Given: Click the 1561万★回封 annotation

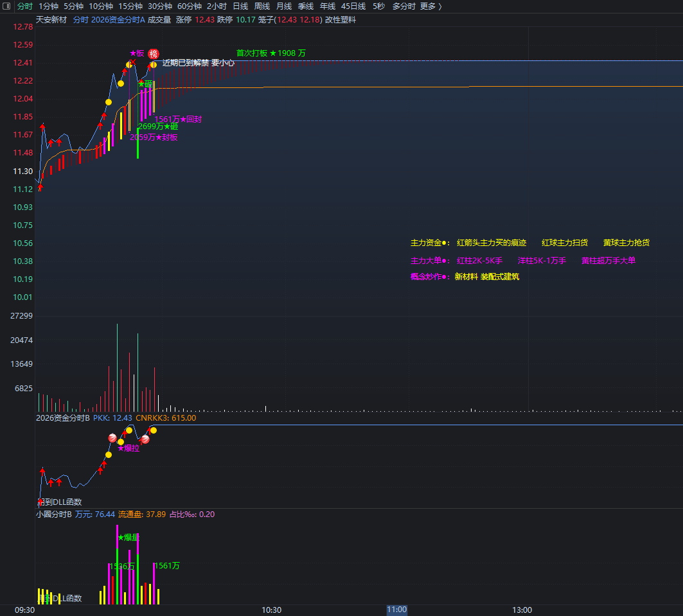Looking at the screenshot, I should pos(178,119).
